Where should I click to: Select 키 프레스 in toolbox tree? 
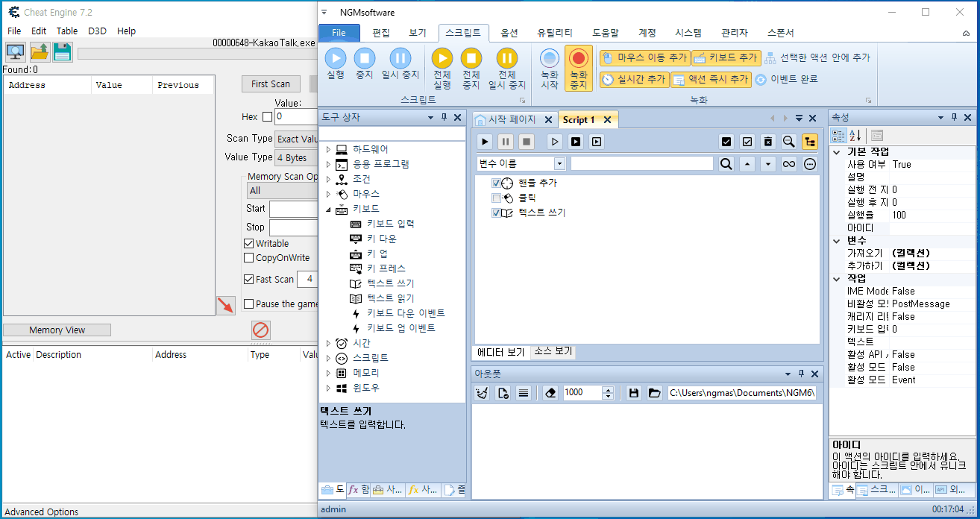click(386, 268)
